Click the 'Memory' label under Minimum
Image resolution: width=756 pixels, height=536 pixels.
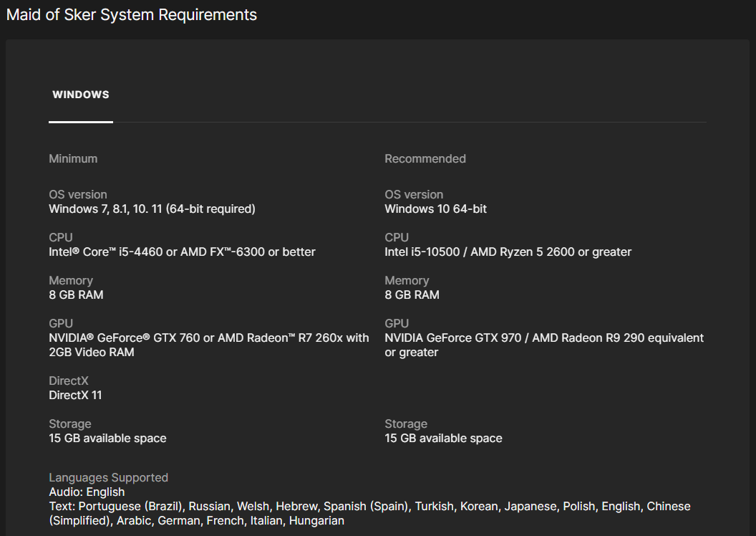[x=71, y=280]
